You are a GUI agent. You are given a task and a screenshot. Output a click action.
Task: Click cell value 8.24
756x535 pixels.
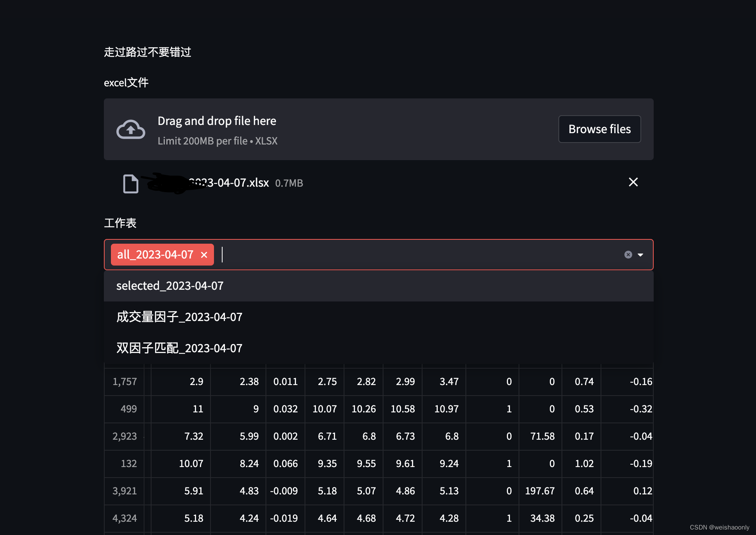tap(238, 464)
